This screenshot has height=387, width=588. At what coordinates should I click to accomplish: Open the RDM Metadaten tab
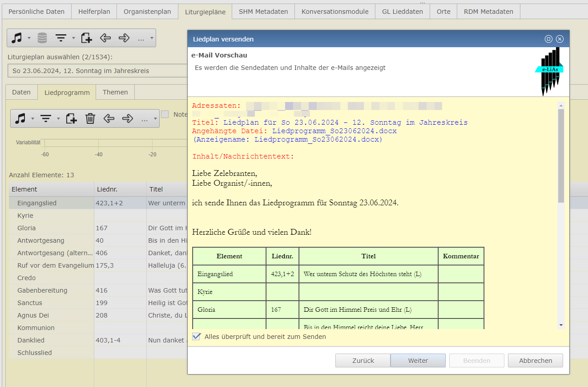488,12
